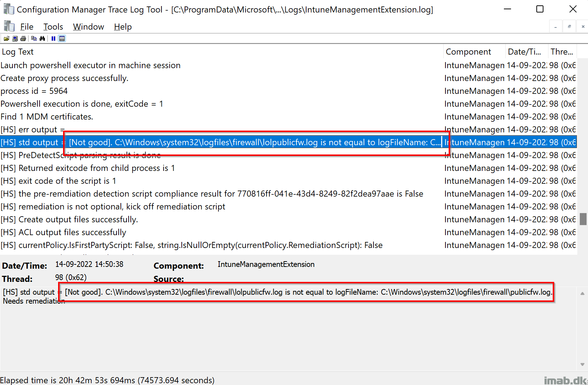Pause log monitoring with the Pause icon

pos(53,39)
